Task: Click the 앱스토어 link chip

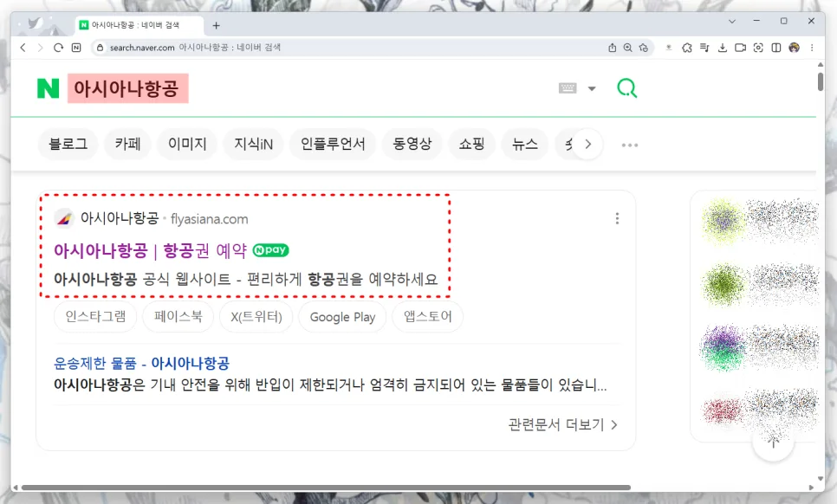Action: 427,317
